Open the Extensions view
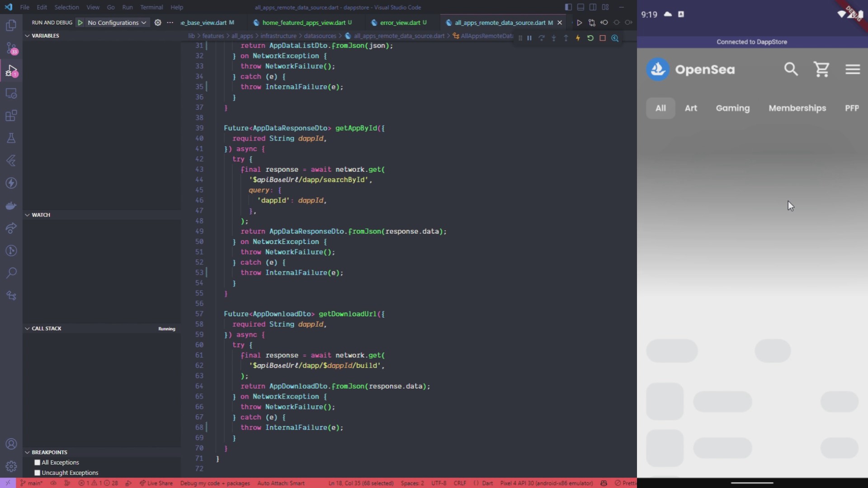 click(x=11, y=116)
